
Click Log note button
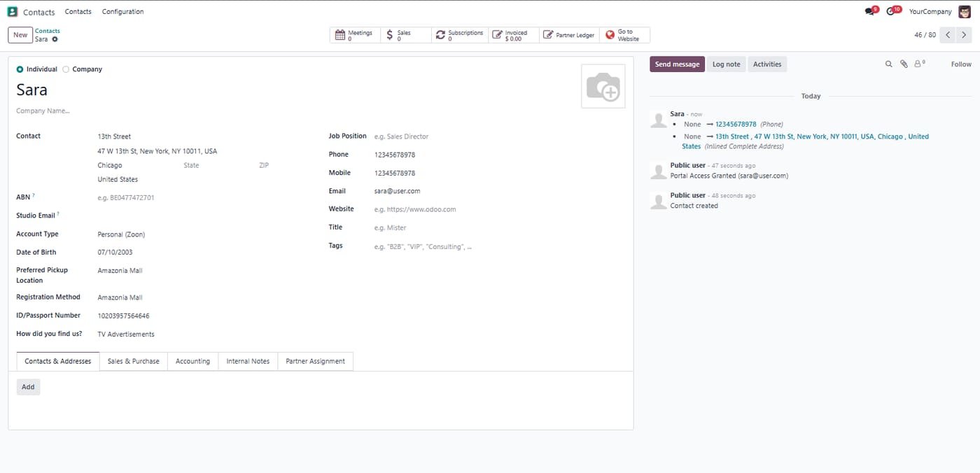(726, 64)
